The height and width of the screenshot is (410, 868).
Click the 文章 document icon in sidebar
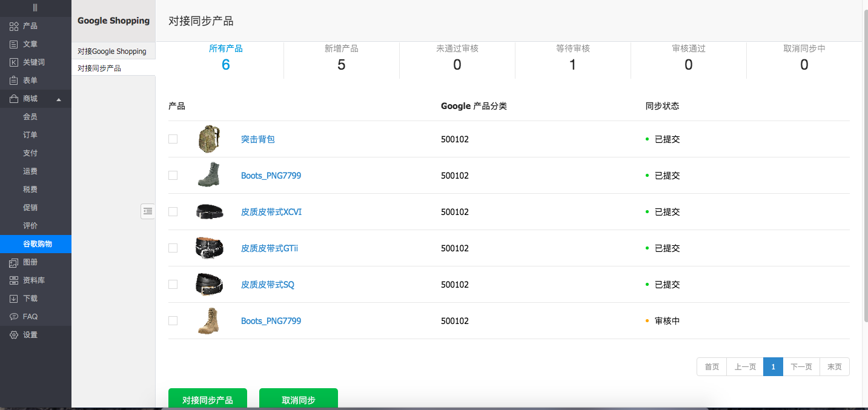[x=14, y=44]
